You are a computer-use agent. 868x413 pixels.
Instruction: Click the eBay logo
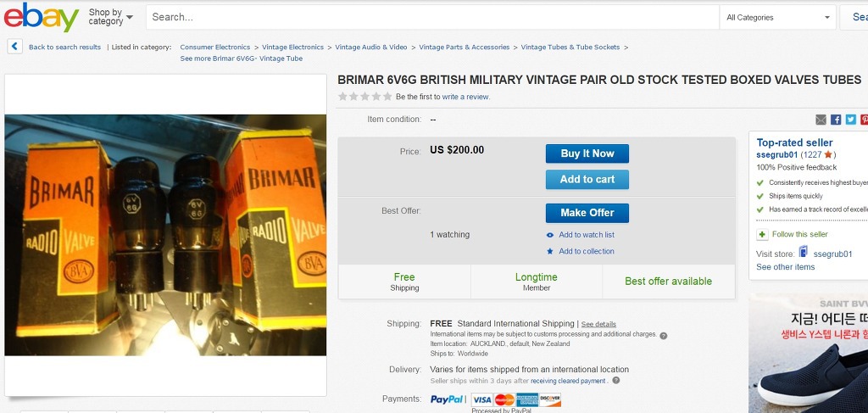click(41, 17)
